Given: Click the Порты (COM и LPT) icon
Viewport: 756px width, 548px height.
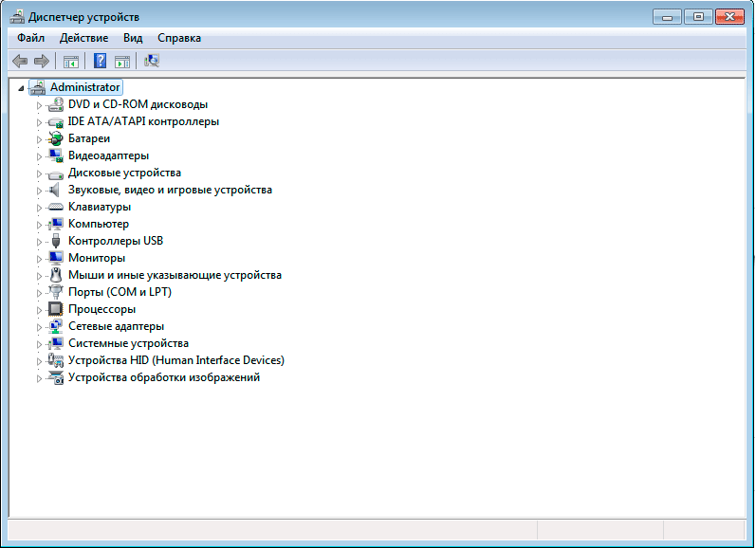Looking at the screenshot, I should pyautogui.click(x=56, y=292).
